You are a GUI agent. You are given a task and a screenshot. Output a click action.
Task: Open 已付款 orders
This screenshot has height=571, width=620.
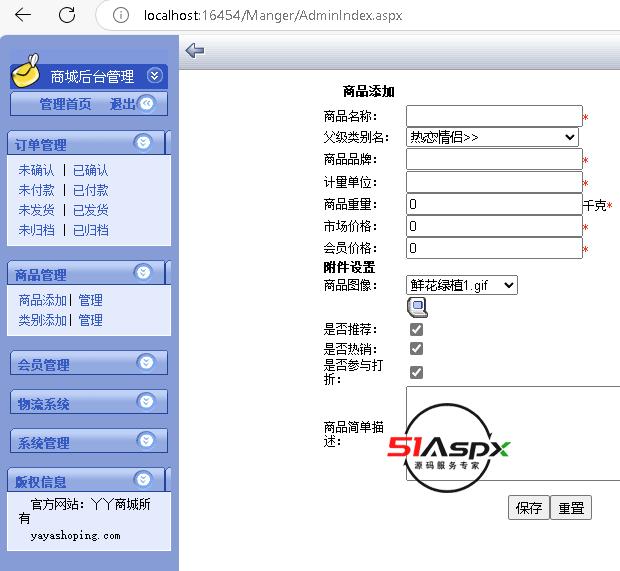91,190
